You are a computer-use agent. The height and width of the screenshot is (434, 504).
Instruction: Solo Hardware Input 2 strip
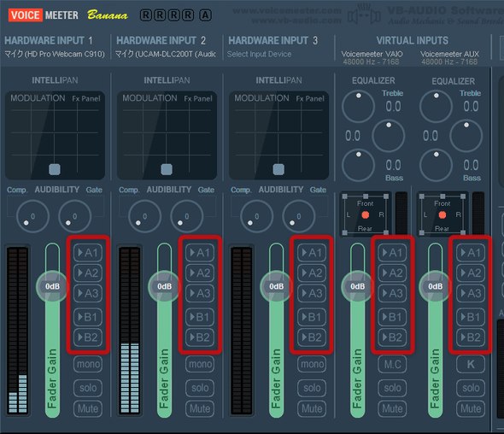(200, 388)
